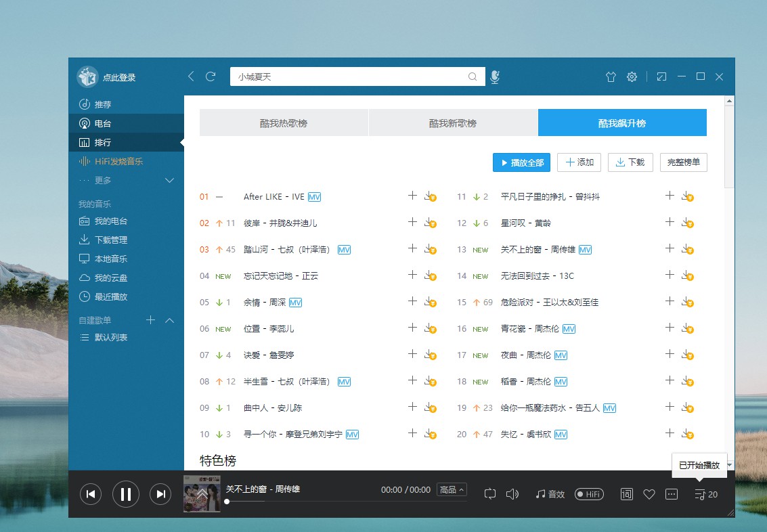Viewport: 767px width, 532px height.
Task: Click the playback progress bar
Action: coord(347,501)
